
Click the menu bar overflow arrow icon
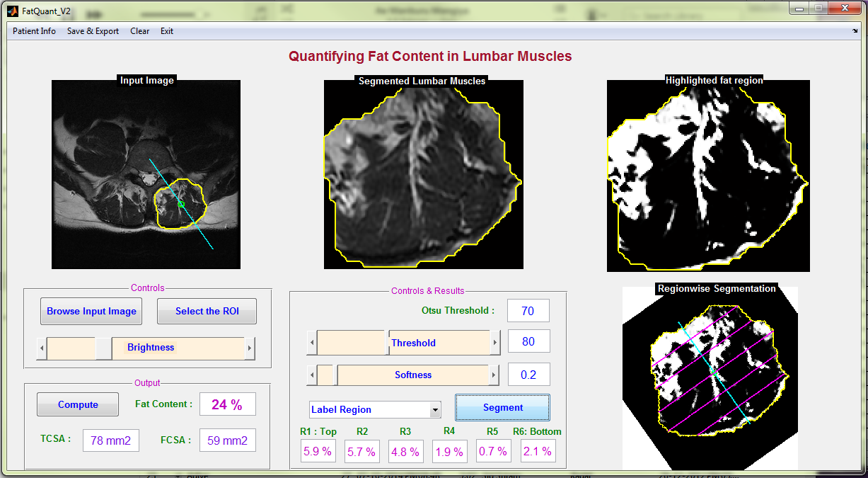pos(855,31)
